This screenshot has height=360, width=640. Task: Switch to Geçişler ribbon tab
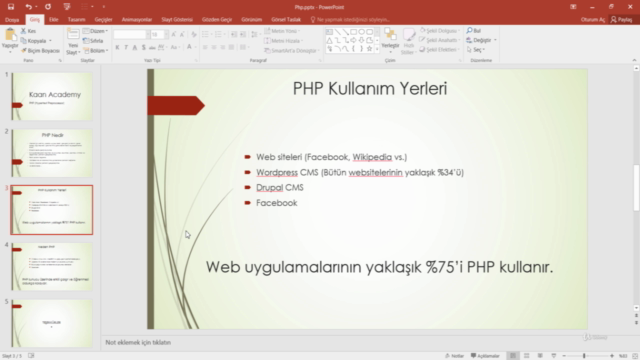[x=103, y=20]
